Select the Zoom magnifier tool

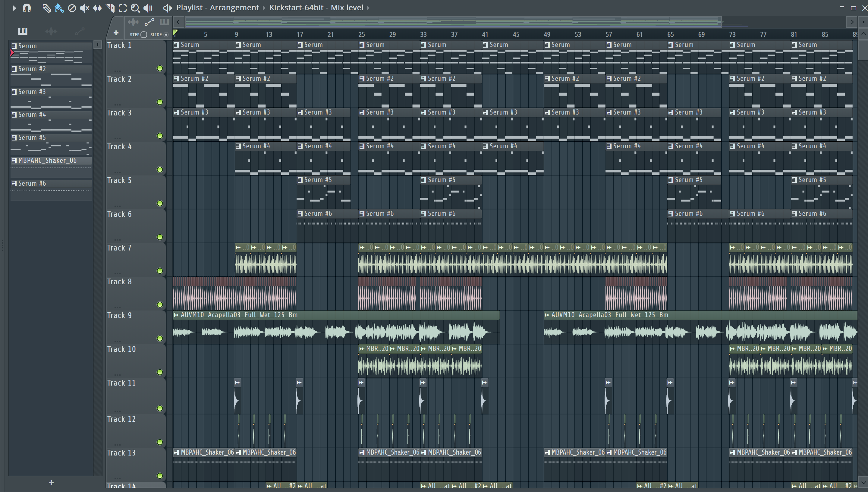click(135, 8)
